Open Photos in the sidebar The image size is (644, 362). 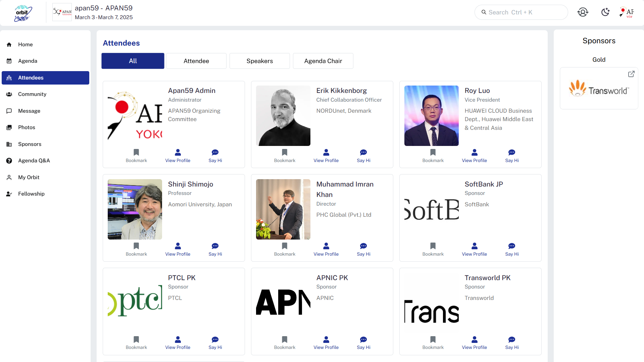(45, 127)
